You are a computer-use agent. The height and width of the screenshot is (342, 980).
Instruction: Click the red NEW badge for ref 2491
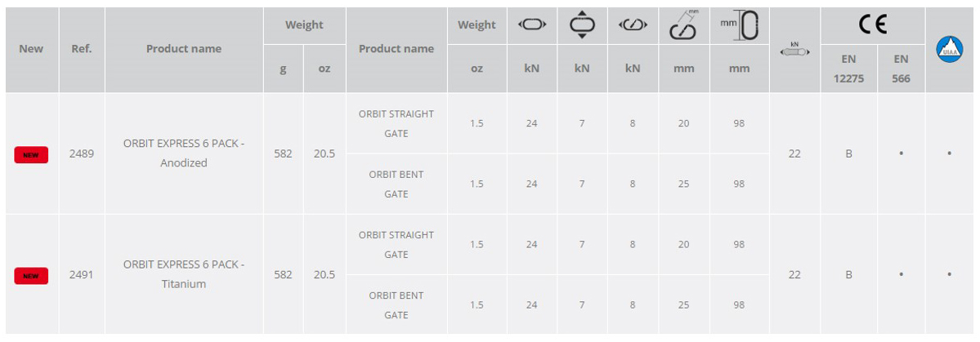point(31,276)
